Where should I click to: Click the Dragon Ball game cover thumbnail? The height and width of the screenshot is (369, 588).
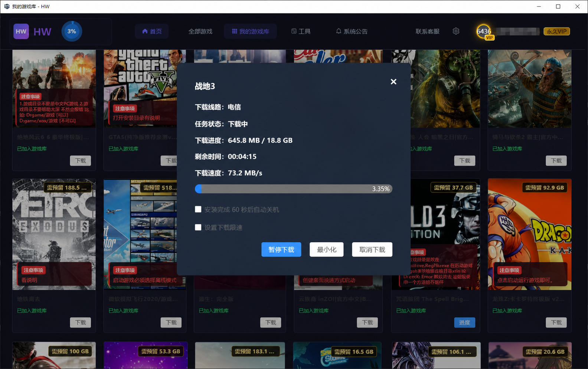point(530,234)
